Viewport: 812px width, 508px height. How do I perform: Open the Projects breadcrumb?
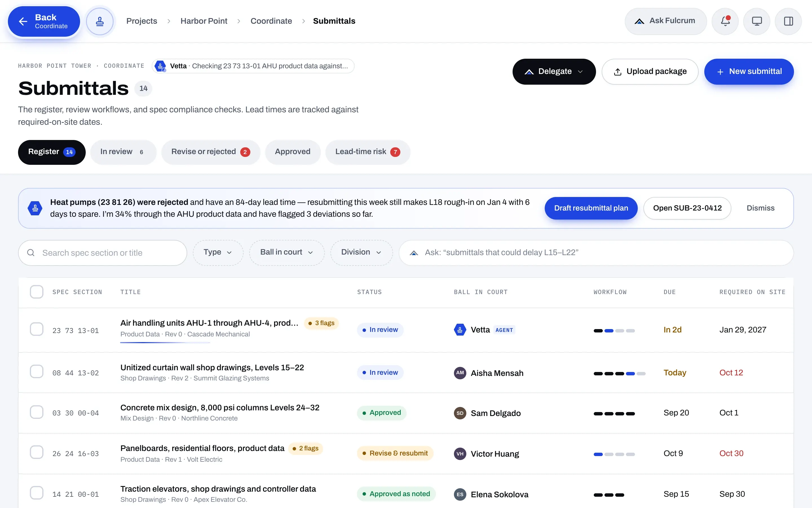click(x=142, y=21)
